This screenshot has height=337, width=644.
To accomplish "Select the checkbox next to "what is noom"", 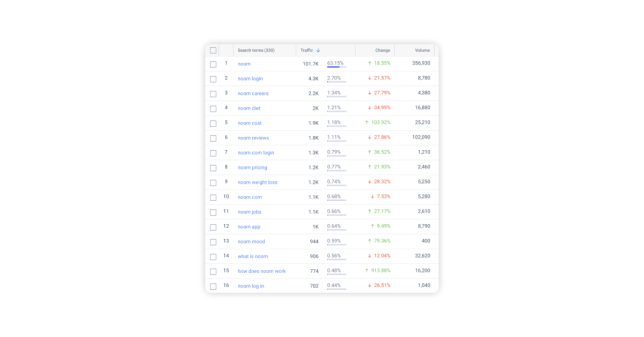I will tap(213, 256).
